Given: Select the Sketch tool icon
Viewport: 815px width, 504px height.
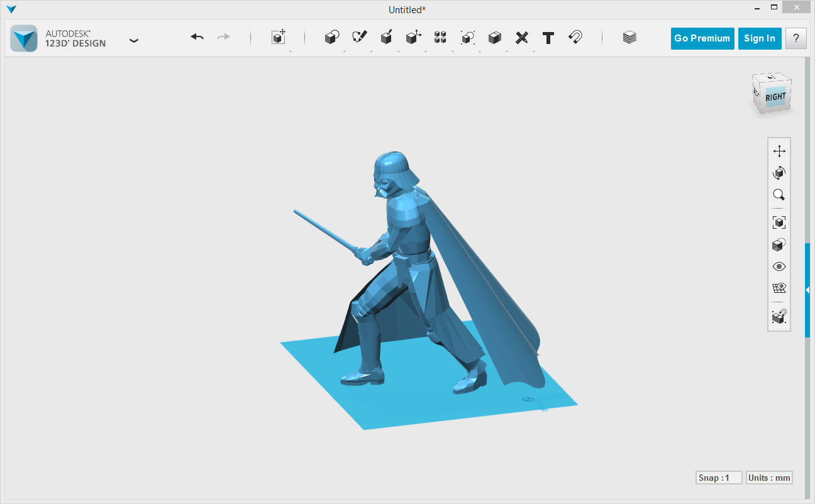Looking at the screenshot, I should click(359, 38).
